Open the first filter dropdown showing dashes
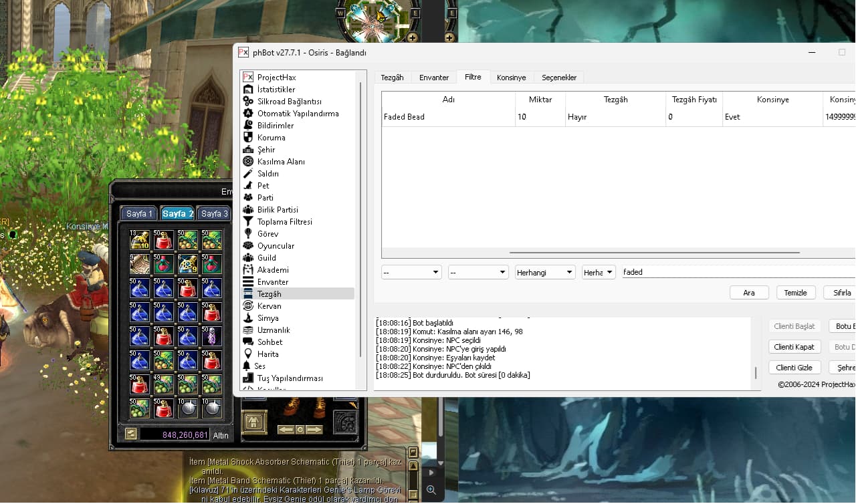The height and width of the screenshot is (504, 856). click(x=411, y=272)
